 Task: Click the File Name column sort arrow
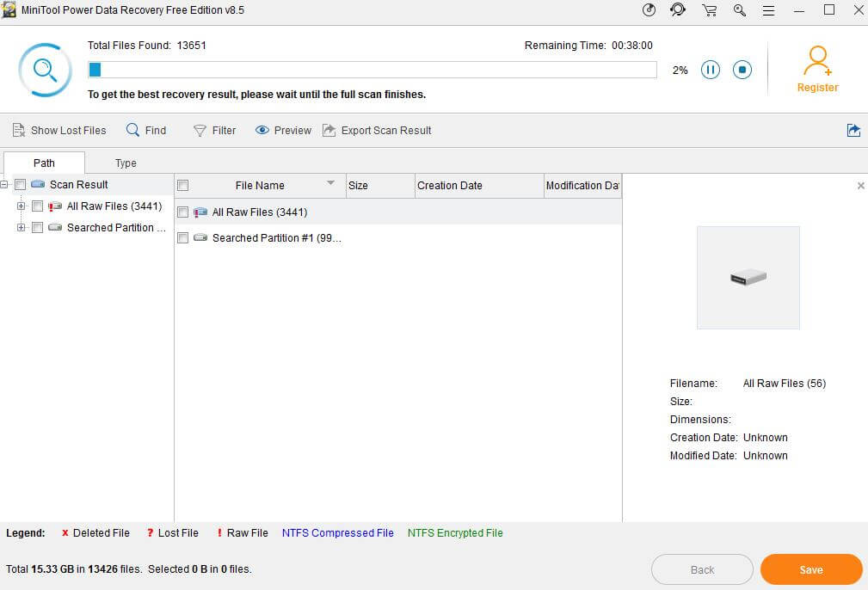[x=330, y=183]
